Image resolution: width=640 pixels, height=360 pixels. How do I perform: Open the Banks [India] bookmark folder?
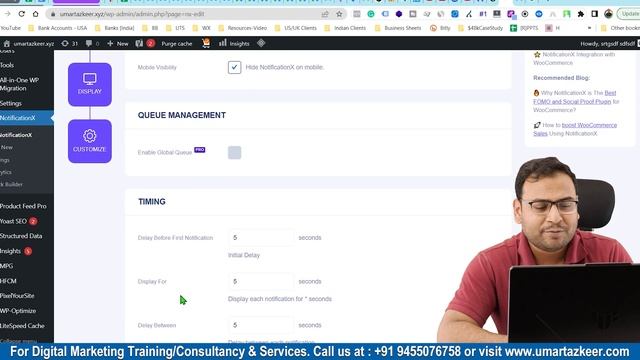[114, 28]
